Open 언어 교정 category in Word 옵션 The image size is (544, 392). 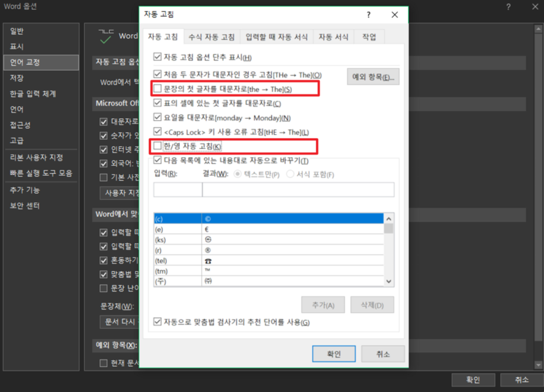point(41,62)
